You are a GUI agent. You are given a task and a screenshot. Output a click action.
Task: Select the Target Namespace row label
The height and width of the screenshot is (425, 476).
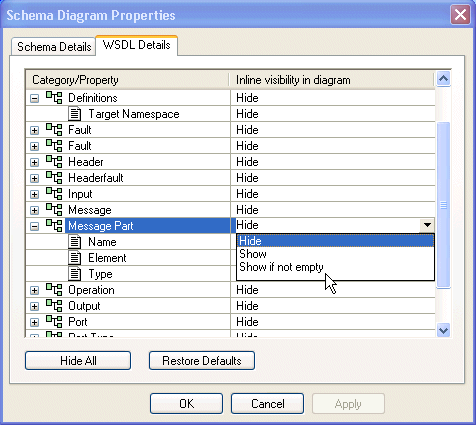click(134, 114)
